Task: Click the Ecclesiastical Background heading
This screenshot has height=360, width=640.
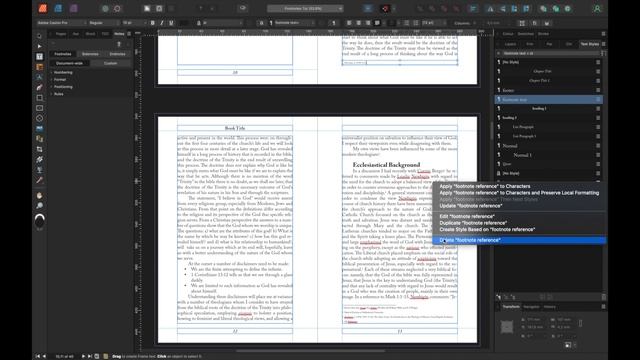Action: click(x=386, y=164)
